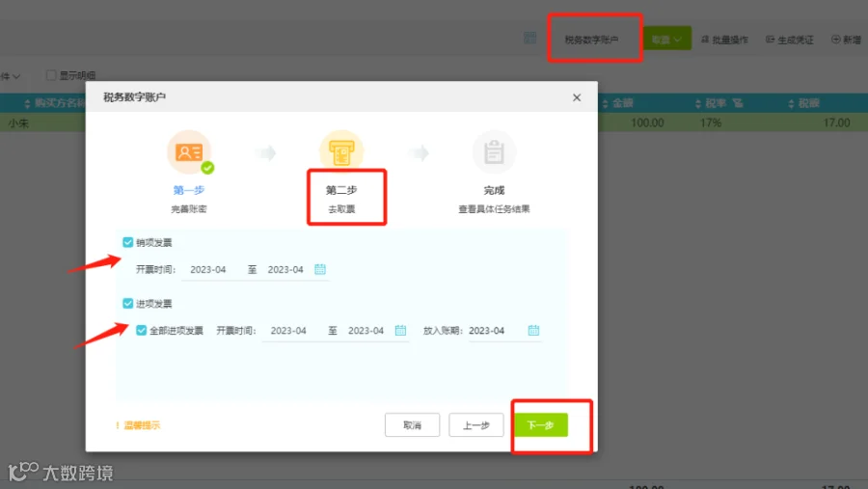Open the green 取票 dropdown

(667, 39)
